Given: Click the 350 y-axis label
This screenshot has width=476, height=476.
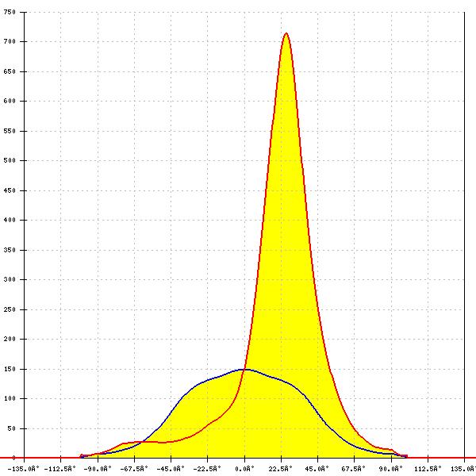Looking at the screenshot, I should coord(10,250).
